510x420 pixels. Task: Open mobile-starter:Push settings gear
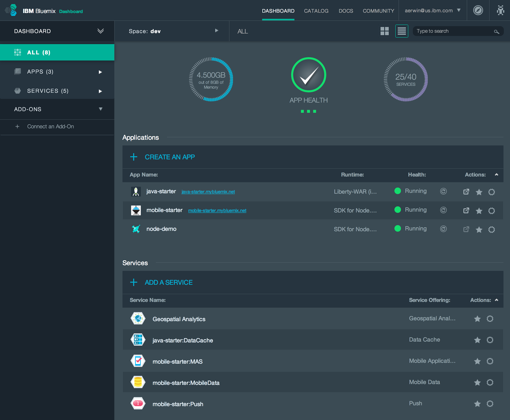pos(490,404)
